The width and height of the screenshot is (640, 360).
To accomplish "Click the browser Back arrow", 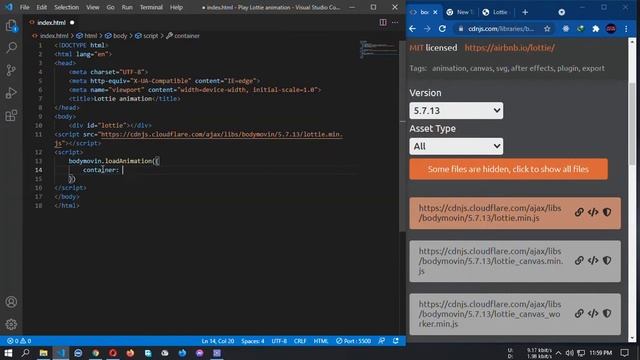I will click(413, 29).
